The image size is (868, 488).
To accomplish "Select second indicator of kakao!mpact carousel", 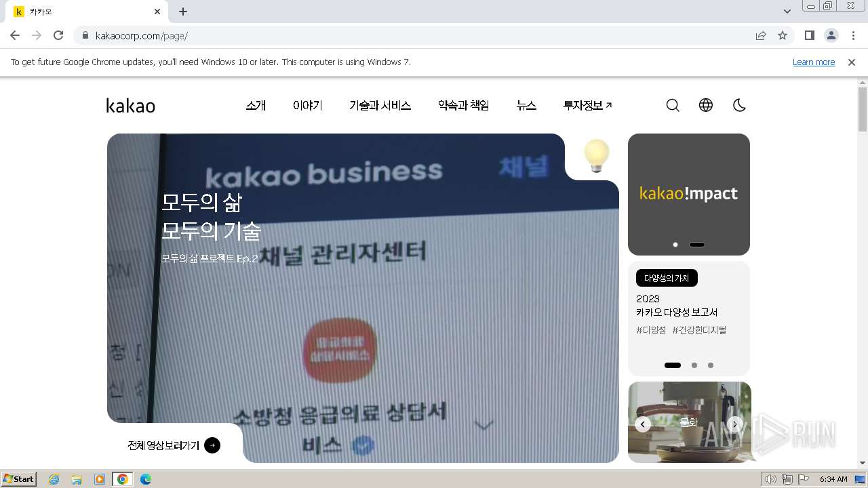I will click(x=697, y=245).
